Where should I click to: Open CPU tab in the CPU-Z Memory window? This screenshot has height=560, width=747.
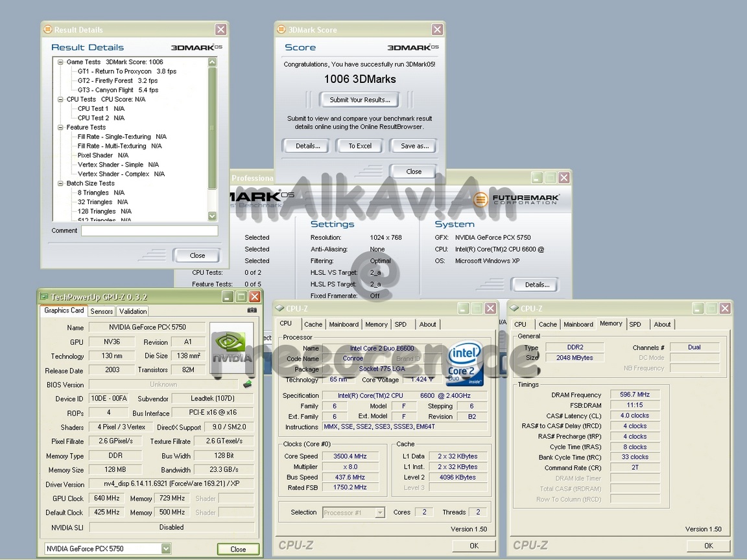(x=520, y=324)
